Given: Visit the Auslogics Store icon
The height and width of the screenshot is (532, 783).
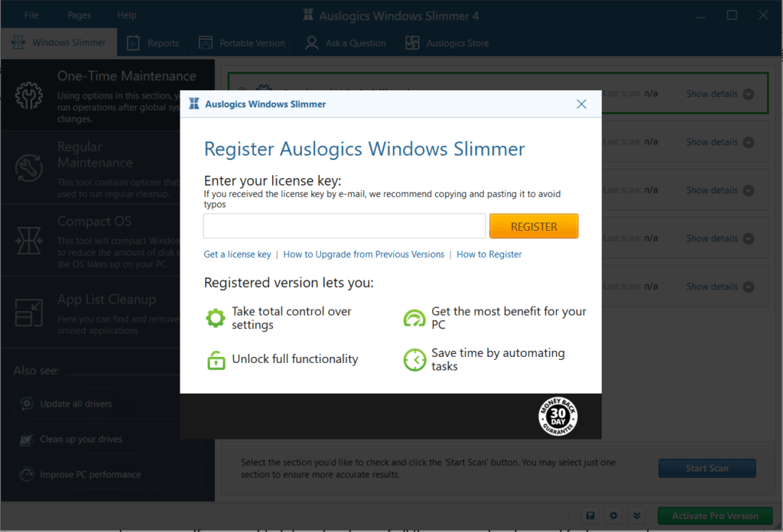Looking at the screenshot, I should coord(411,43).
